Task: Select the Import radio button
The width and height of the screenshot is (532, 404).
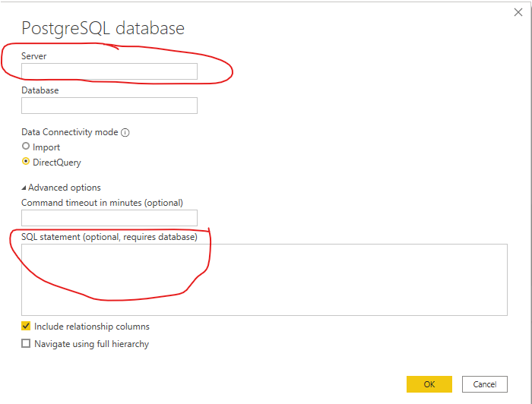Action: (26, 146)
